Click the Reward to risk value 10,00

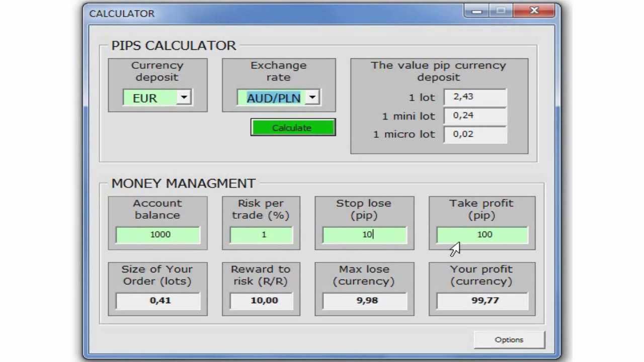[262, 301]
